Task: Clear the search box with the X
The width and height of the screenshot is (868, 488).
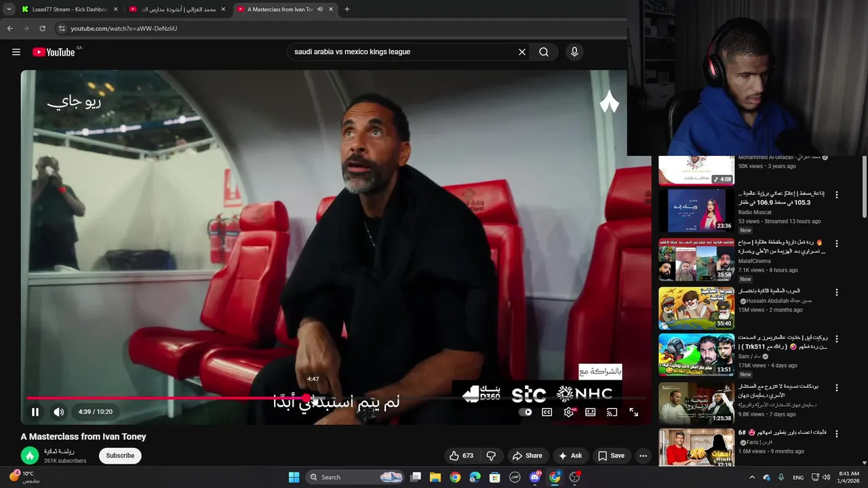Action: tap(522, 52)
